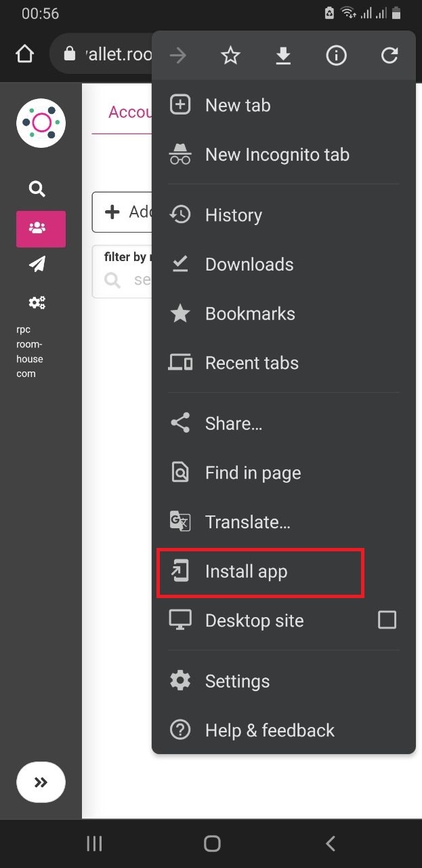Reload the page with refresh icon
The image size is (422, 868).
point(389,56)
